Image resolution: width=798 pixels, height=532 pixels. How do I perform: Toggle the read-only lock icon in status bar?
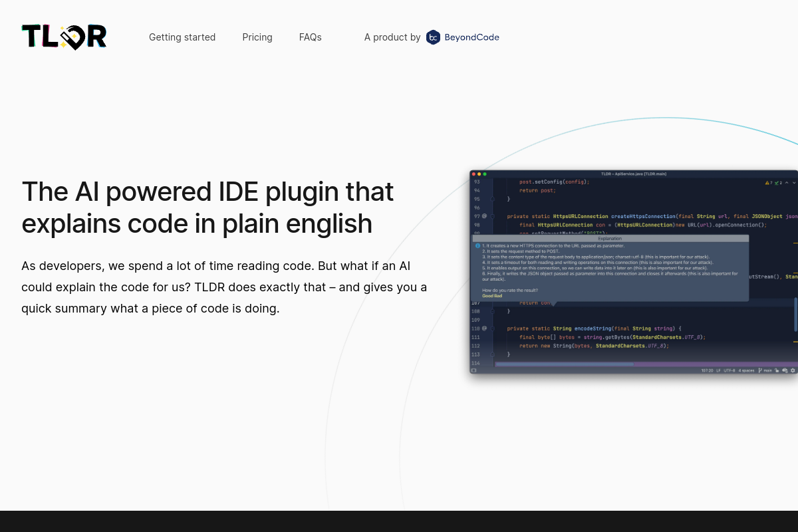[x=777, y=370]
